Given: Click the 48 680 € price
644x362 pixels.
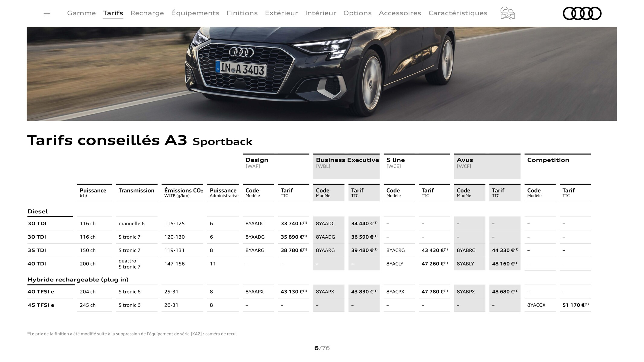Looking at the screenshot, I should point(505,292).
